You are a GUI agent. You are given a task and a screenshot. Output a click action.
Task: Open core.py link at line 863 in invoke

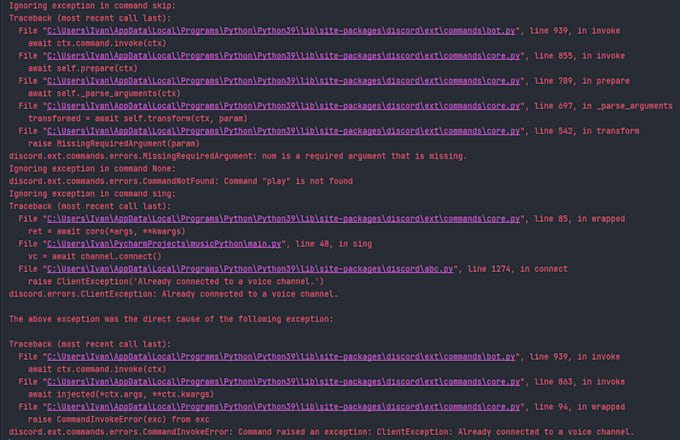click(x=283, y=382)
